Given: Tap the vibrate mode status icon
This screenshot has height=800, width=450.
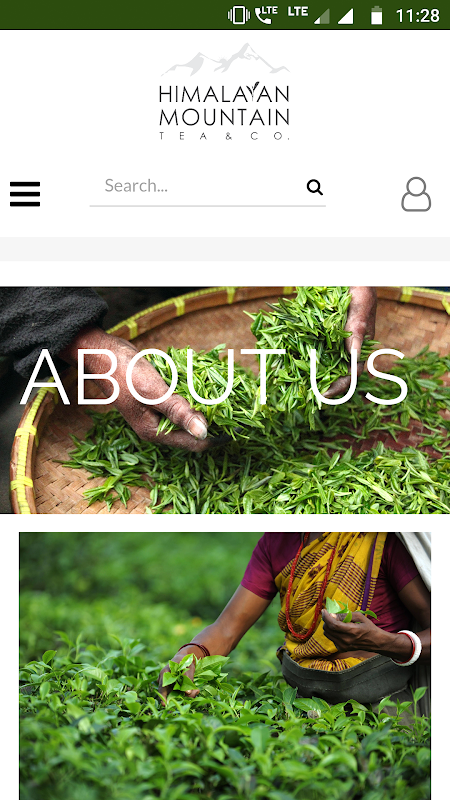Looking at the screenshot, I should (x=239, y=15).
